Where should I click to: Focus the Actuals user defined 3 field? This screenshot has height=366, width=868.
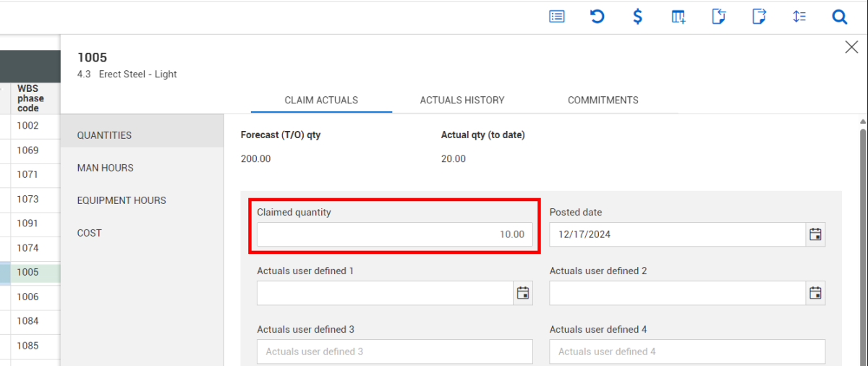click(x=394, y=352)
